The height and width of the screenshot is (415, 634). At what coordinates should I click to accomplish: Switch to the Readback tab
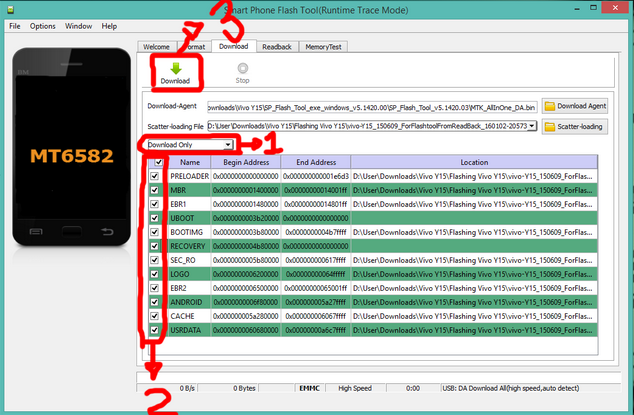click(x=277, y=47)
